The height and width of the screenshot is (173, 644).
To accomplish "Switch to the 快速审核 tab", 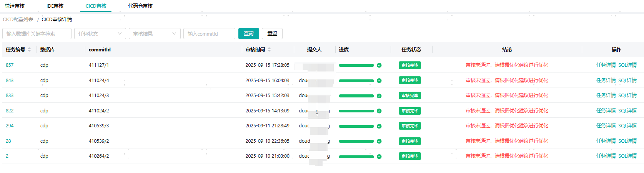I will tap(15, 6).
